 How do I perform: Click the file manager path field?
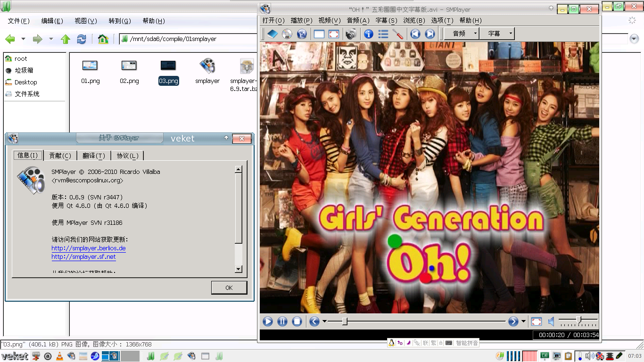374,39
